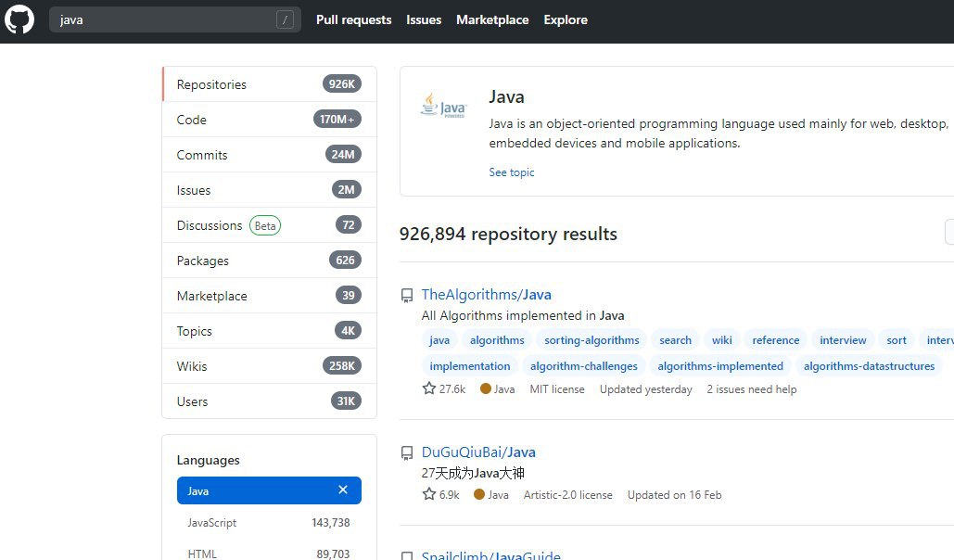
Task: Click the 926,894 repository results heading
Action: pyautogui.click(x=508, y=234)
